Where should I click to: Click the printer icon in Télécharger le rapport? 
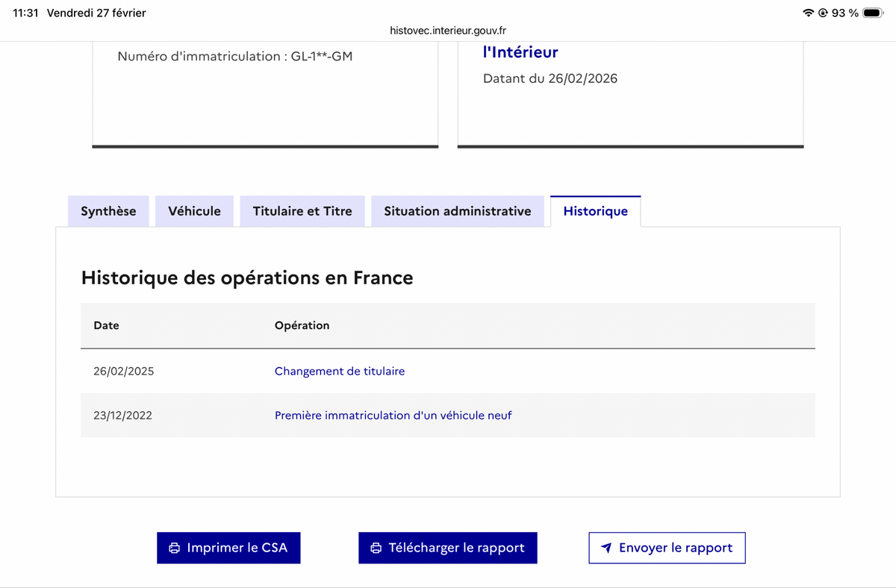[x=376, y=548]
